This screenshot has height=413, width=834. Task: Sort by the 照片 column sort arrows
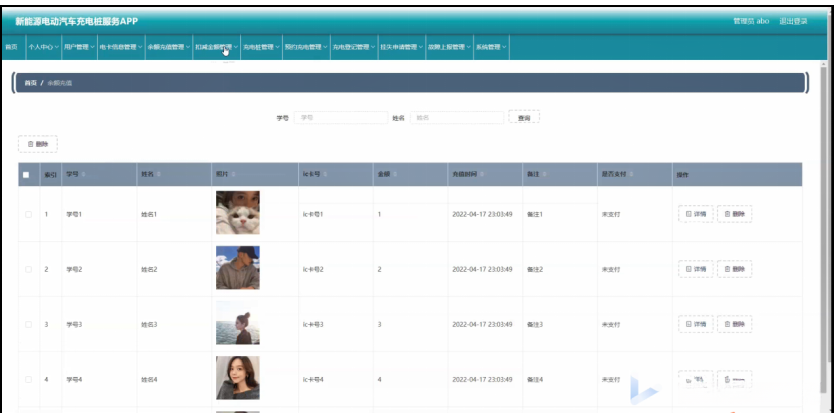coord(233,175)
